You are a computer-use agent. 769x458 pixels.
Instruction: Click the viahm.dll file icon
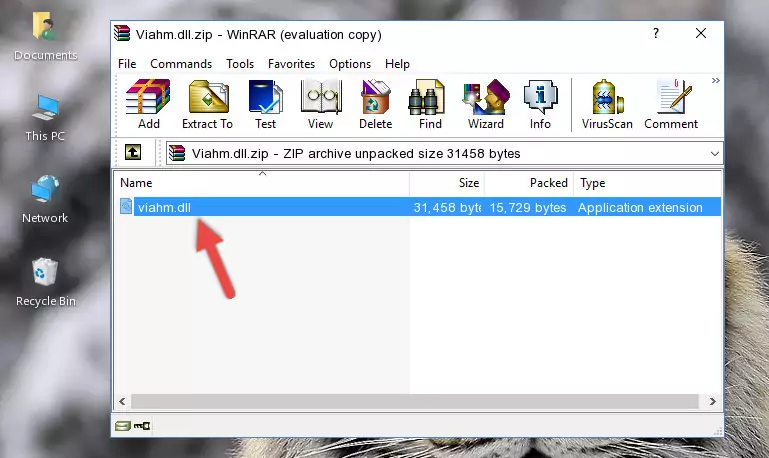126,206
